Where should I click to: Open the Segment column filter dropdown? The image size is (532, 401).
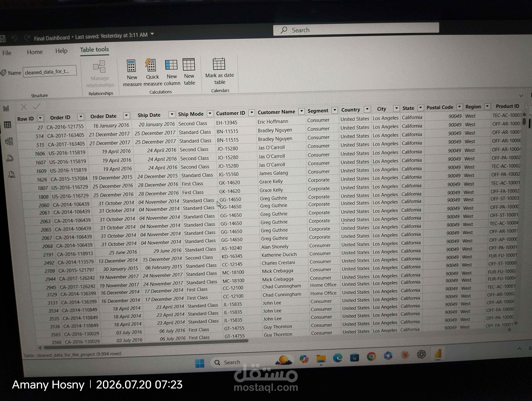tap(335, 110)
